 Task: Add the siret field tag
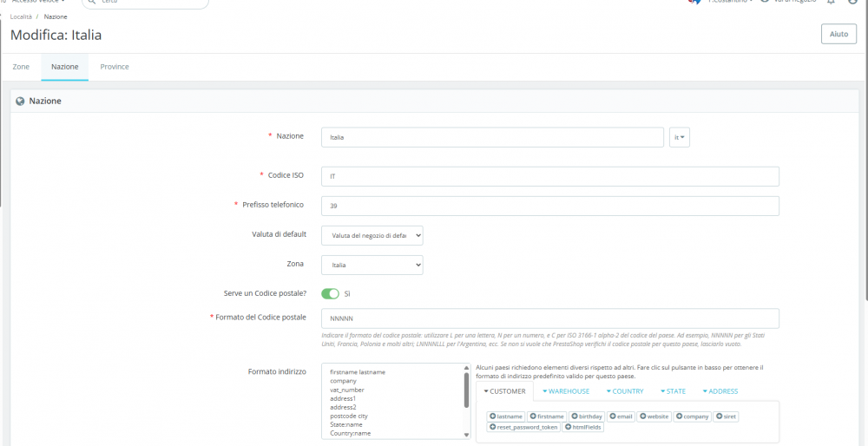pos(726,416)
